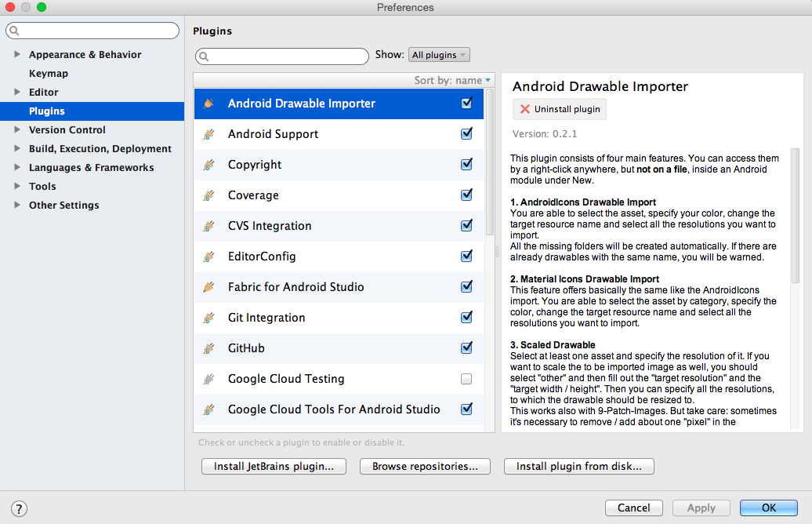
Task: Click inside the left sidebar search field
Action: point(92,30)
